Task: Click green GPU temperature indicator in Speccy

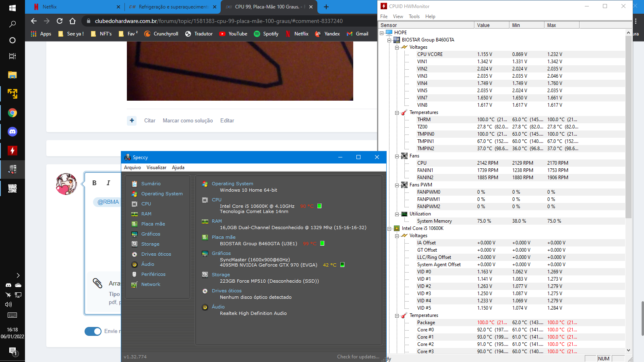Action: 342,265
